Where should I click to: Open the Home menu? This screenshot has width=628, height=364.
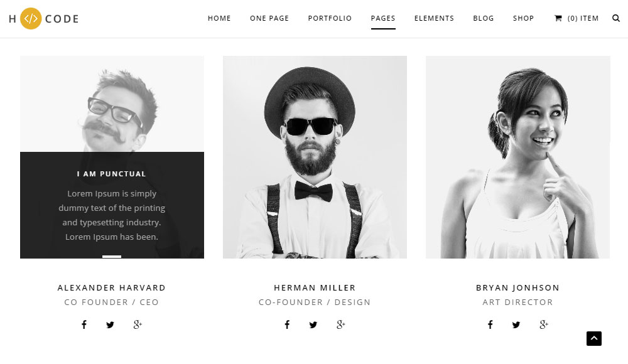point(219,18)
